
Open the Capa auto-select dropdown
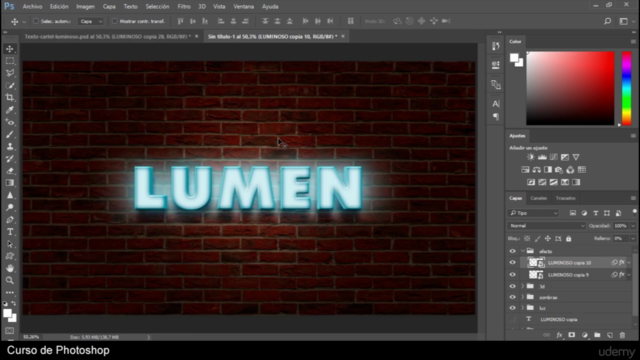click(91, 21)
